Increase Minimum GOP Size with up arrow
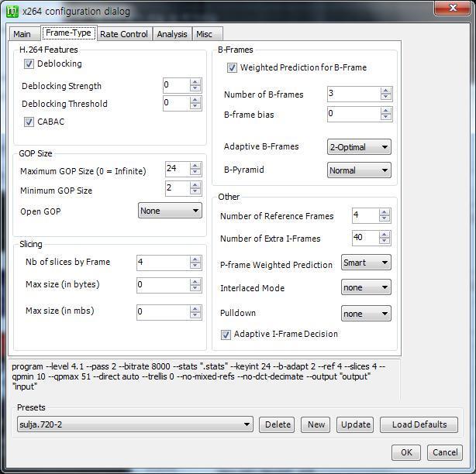476x474 pixels. click(x=195, y=185)
